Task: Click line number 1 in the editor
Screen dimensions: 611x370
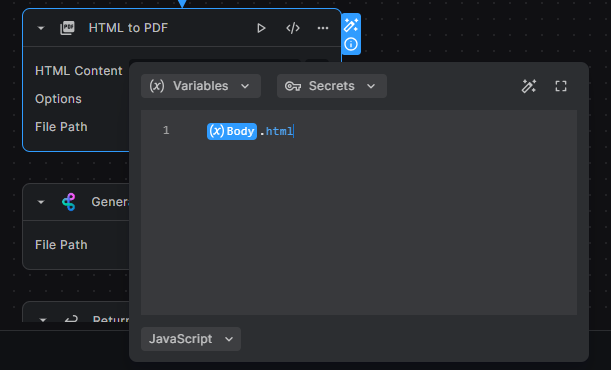Action: [166, 130]
